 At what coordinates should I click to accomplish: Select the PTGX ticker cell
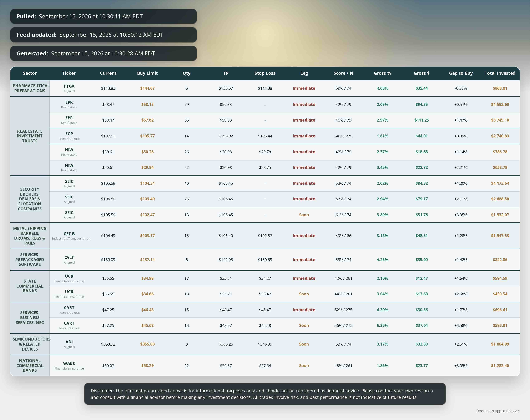[69, 88]
